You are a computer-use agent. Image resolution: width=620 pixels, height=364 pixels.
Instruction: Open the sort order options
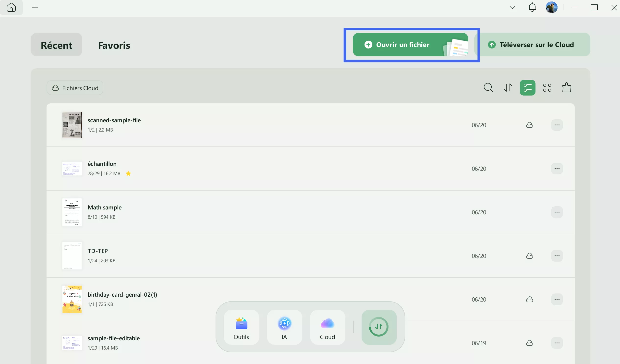tap(508, 87)
